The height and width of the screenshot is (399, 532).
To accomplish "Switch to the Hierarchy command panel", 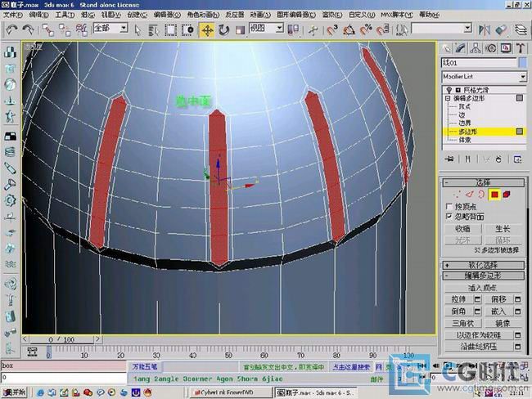I will click(476, 48).
